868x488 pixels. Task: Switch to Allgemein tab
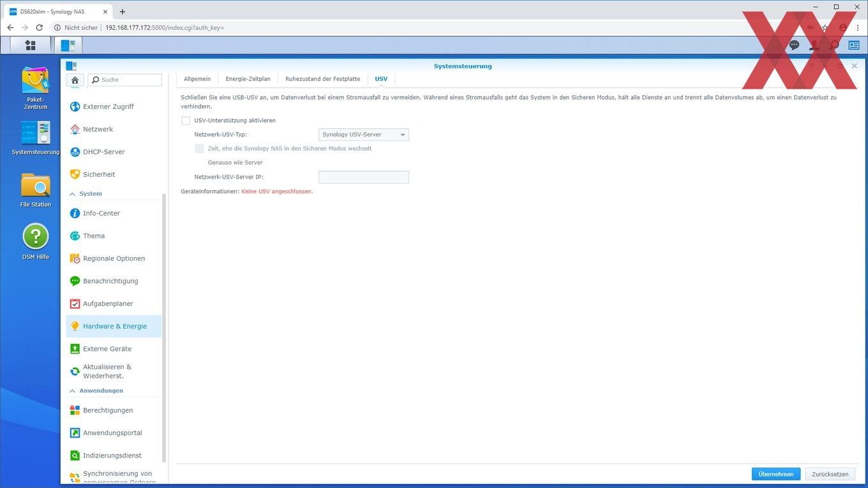click(197, 79)
